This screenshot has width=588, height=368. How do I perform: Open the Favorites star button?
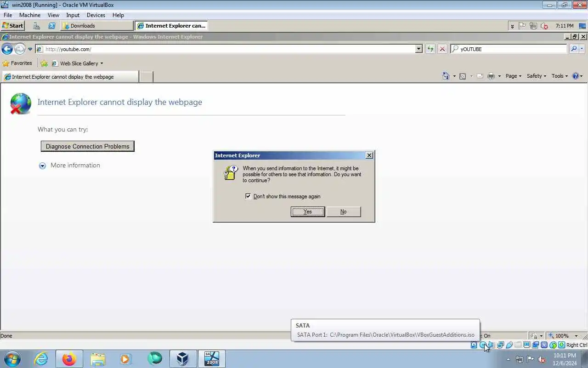pyautogui.click(x=17, y=63)
